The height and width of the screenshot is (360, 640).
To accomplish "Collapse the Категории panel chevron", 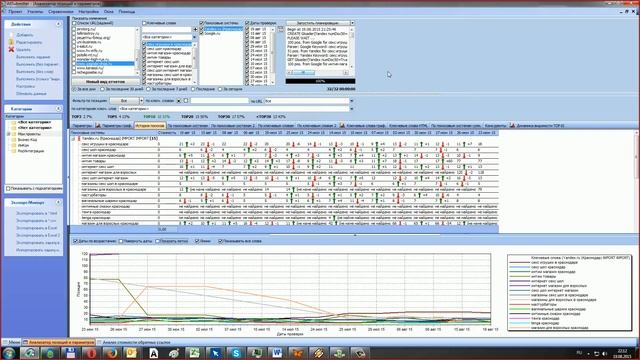I will click(58, 109).
